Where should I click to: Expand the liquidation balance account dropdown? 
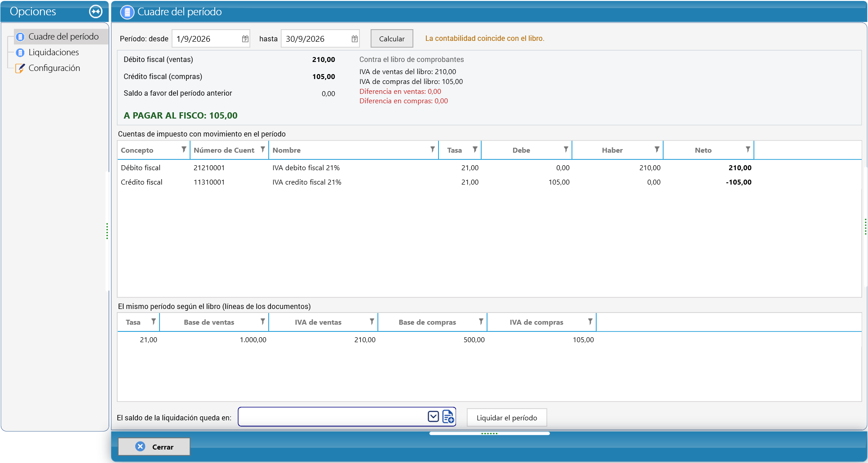point(433,417)
